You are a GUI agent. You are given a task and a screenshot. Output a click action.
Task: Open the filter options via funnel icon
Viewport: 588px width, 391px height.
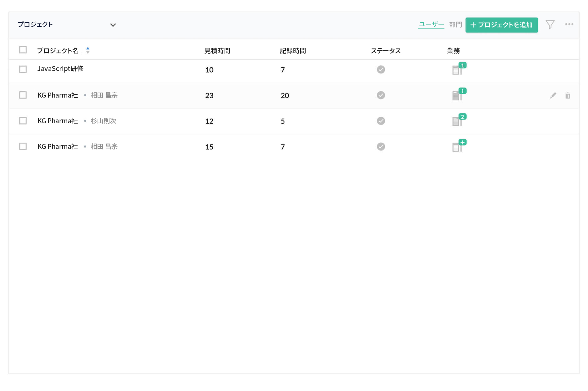coord(550,24)
